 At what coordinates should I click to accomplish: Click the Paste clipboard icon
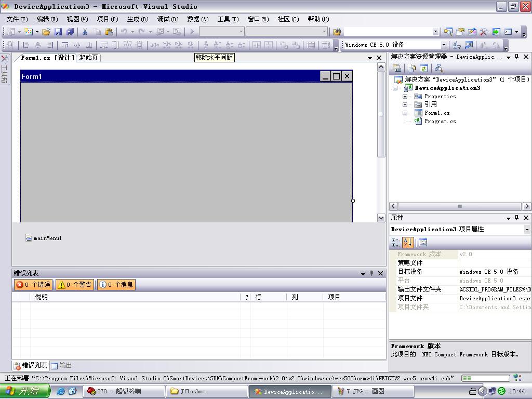[109, 32]
